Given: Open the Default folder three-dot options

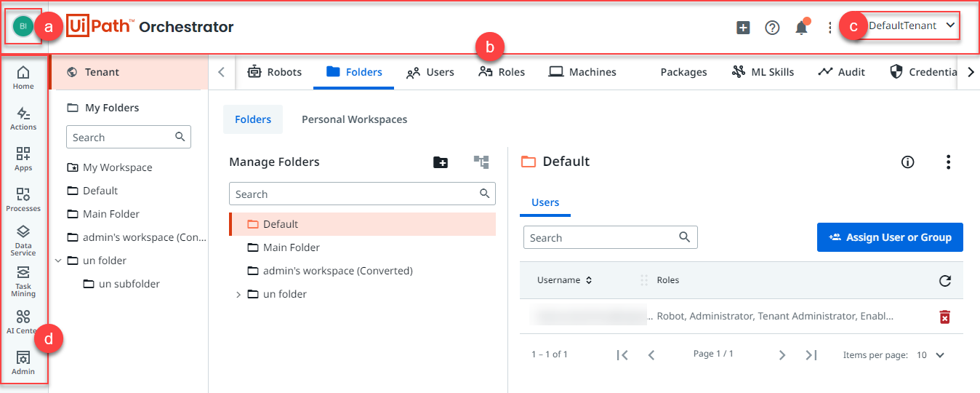Looking at the screenshot, I should pos(948,162).
